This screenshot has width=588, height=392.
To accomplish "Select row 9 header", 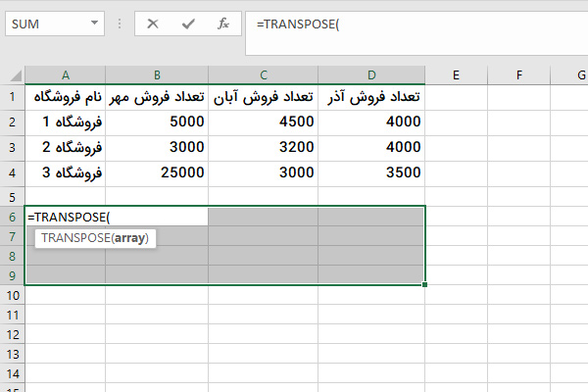I will coord(13,275).
